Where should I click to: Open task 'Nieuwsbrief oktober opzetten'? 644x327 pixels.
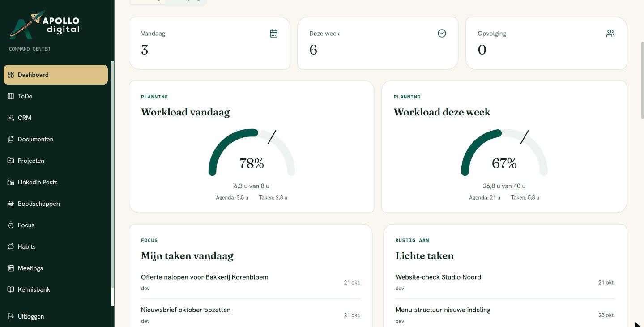click(251, 315)
